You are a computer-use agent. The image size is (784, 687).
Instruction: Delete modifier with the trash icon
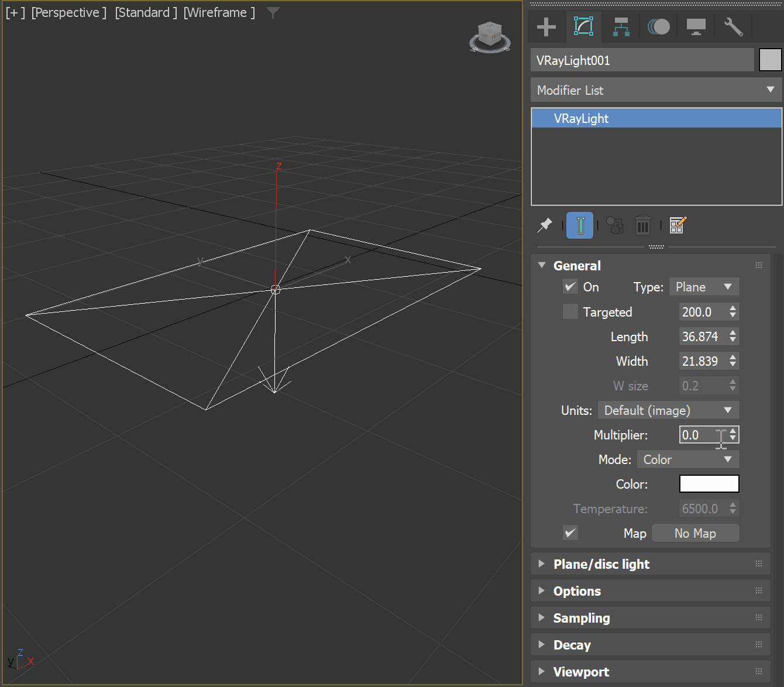[643, 225]
